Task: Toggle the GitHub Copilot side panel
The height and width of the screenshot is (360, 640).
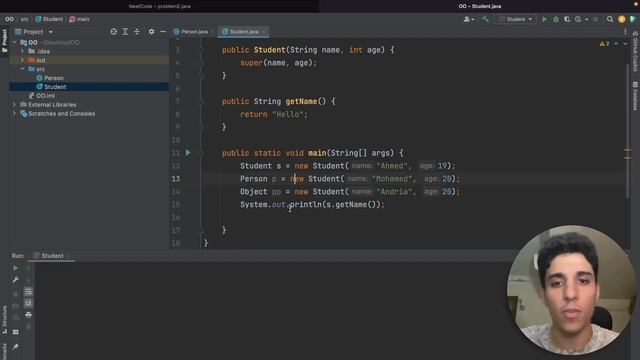Action: coord(635,52)
